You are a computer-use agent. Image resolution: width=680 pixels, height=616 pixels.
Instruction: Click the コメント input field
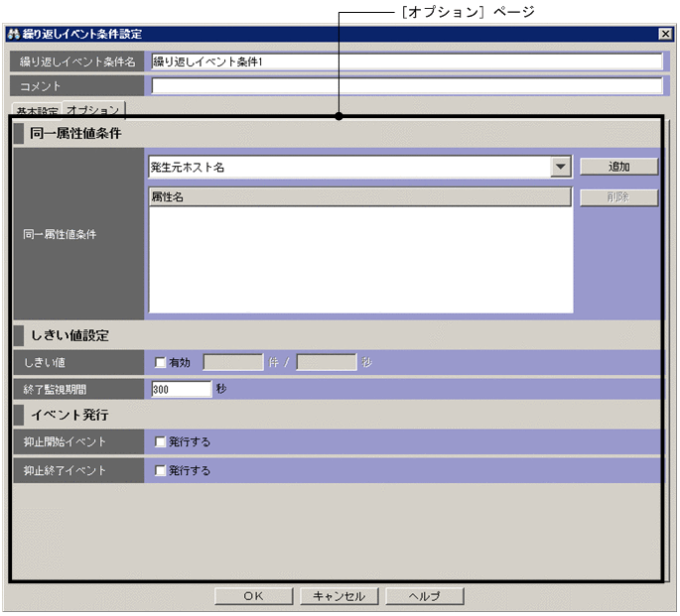click(407, 85)
